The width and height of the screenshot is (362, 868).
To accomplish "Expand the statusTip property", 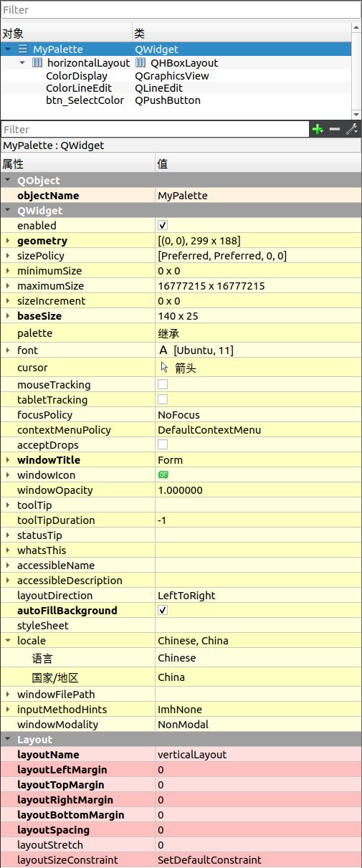I will tap(7, 535).
